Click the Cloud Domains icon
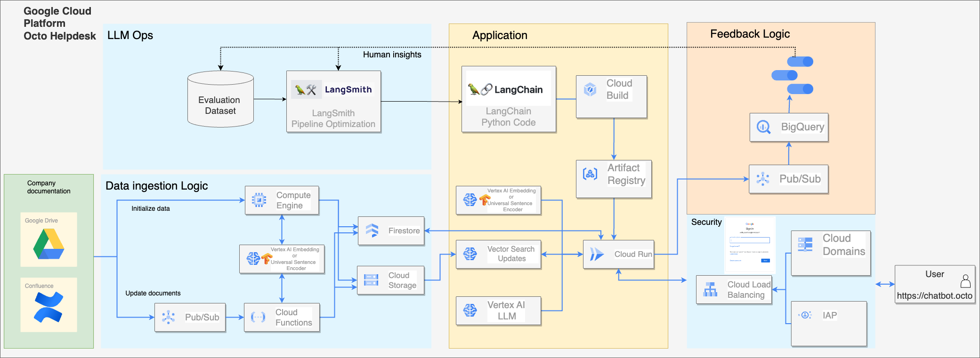The image size is (980, 358). 805,245
